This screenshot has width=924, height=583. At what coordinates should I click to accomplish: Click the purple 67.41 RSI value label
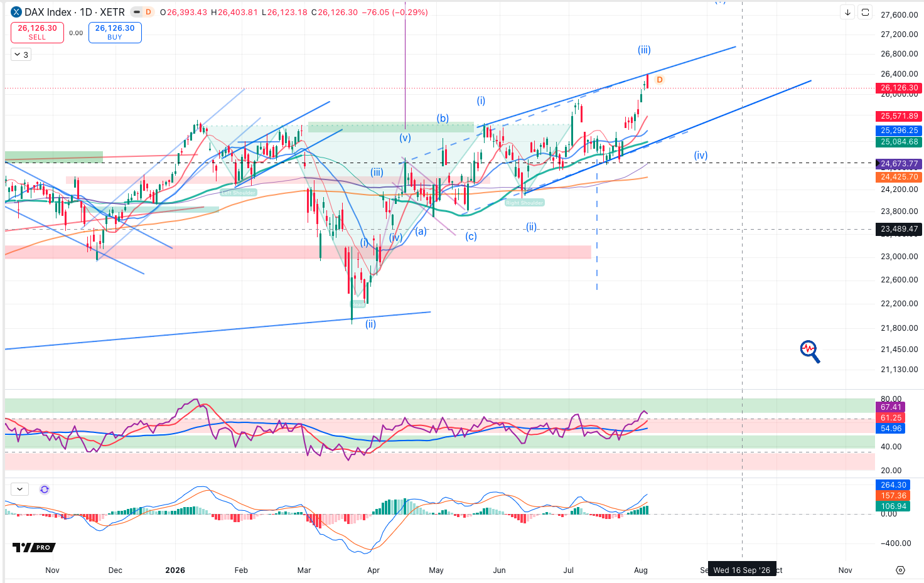point(891,407)
